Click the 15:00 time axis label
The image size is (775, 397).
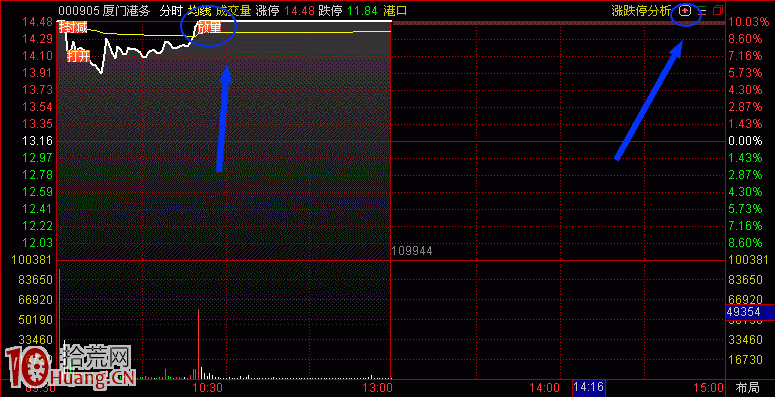(708, 387)
